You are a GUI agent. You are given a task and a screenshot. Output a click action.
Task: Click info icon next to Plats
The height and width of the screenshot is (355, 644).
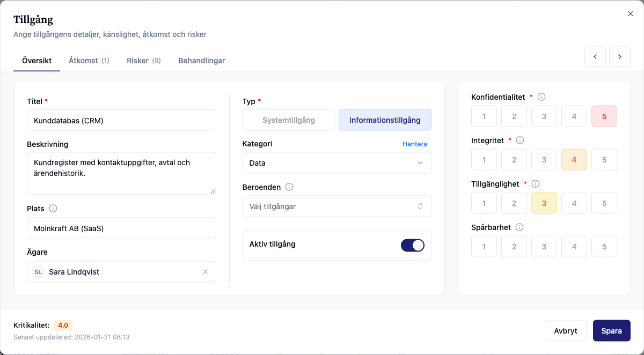point(53,209)
